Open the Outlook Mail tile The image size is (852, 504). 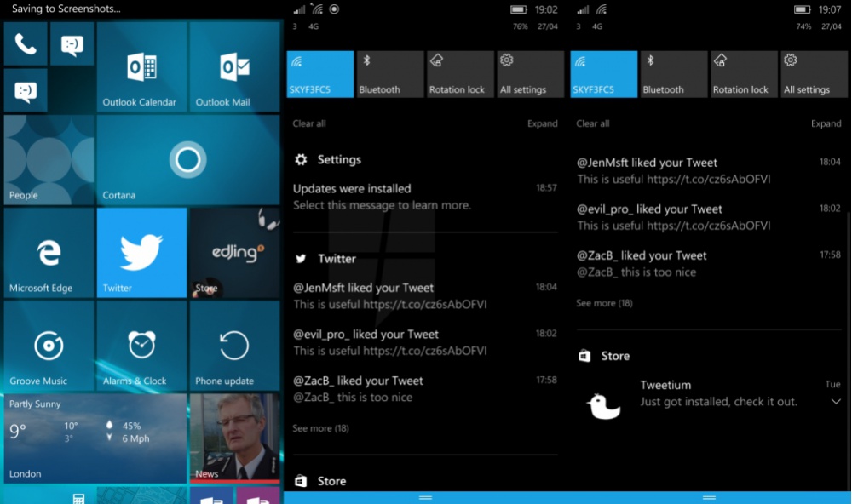coord(235,66)
